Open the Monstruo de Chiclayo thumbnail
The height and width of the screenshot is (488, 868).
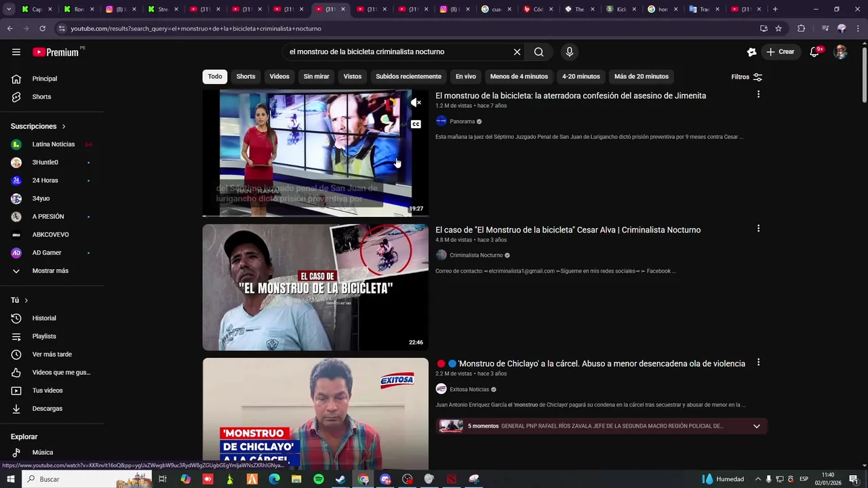click(315, 413)
